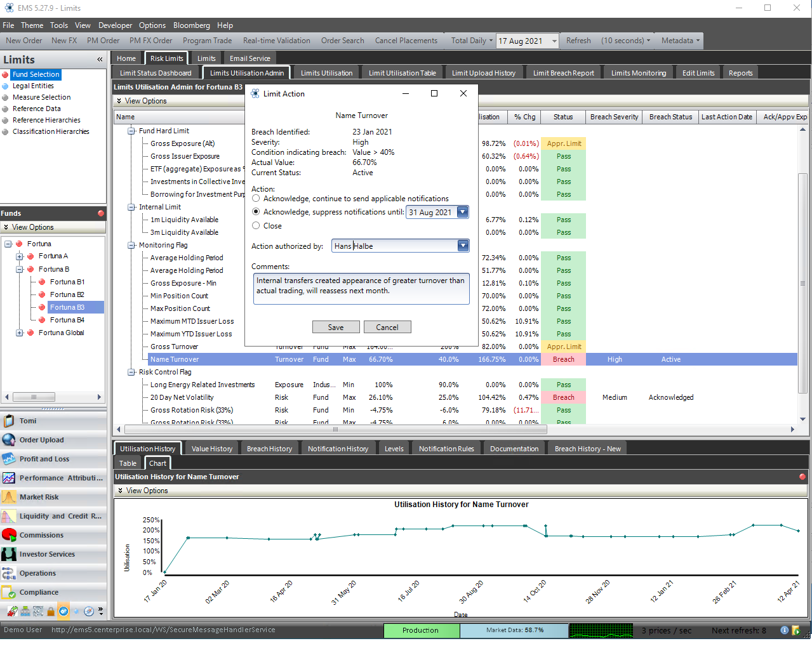Click the Cancel button in dialog

pyautogui.click(x=387, y=327)
